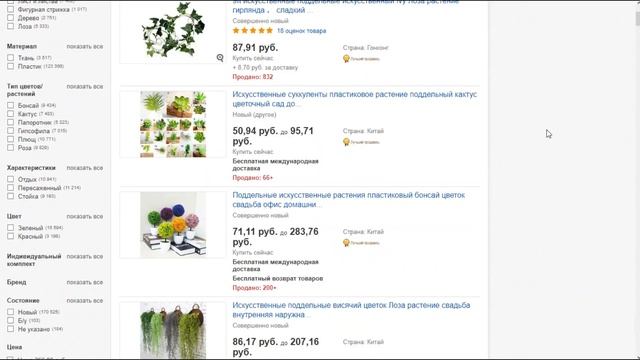The width and height of the screenshot is (640, 360).
Task: Expand показать все next to Материал
Action: (x=85, y=47)
